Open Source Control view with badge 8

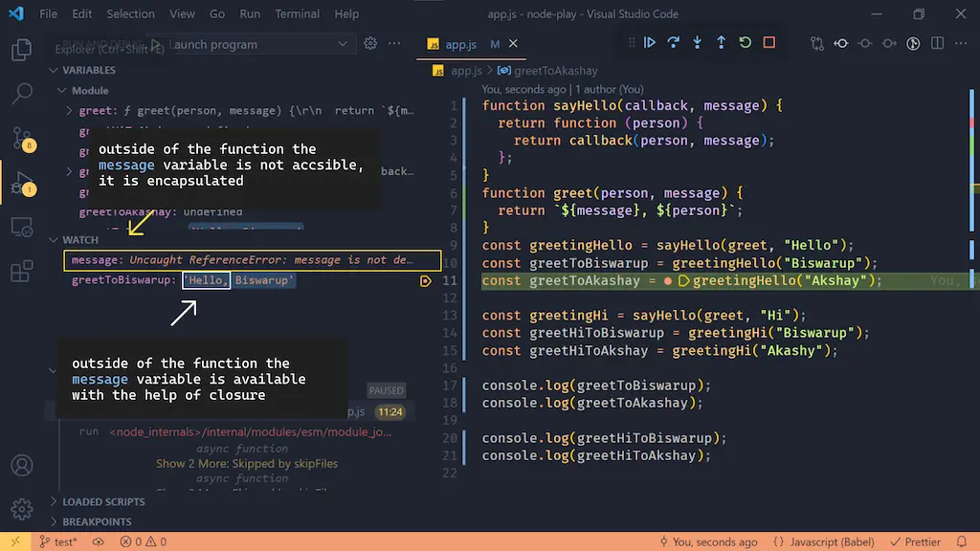tap(22, 138)
